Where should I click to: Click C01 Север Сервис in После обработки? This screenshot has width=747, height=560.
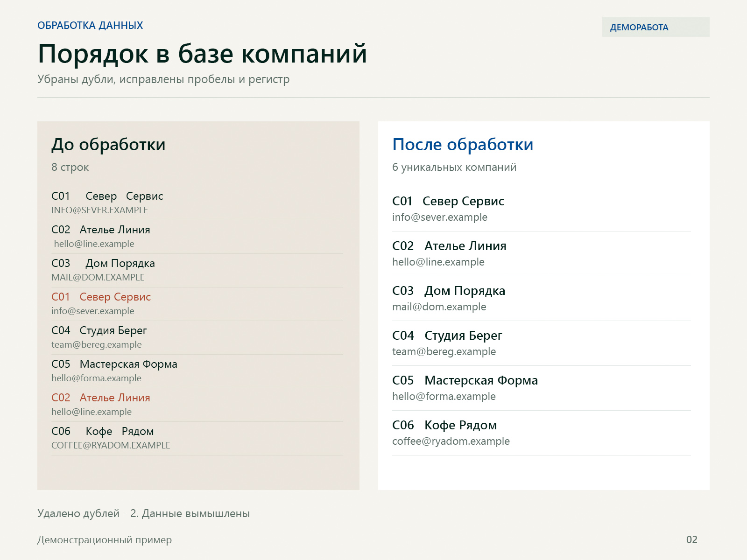448,201
